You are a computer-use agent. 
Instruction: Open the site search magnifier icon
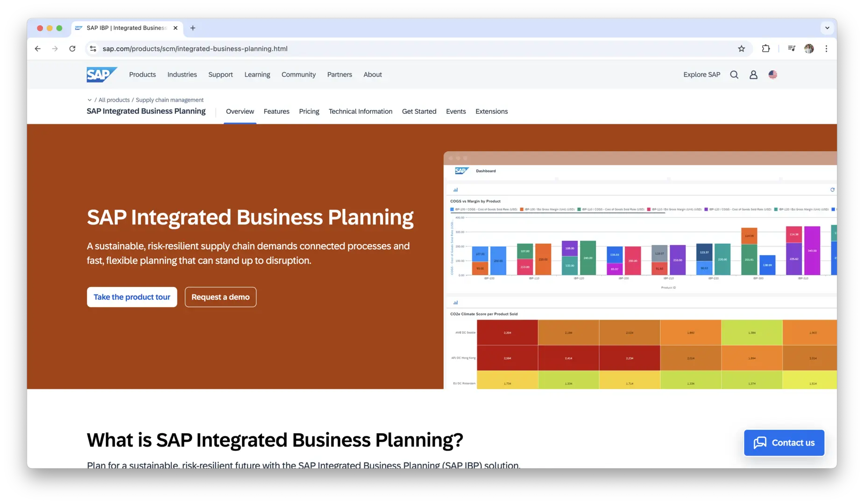pyautogui.click(x=734, y=75)
